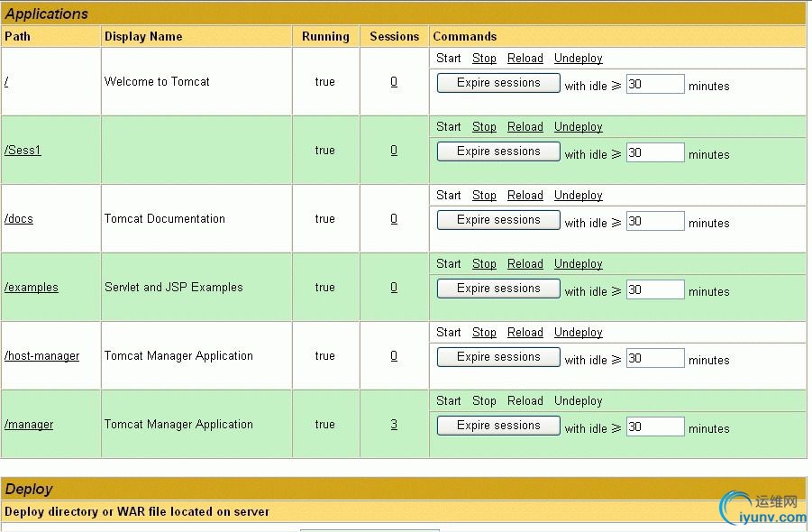Open the /docs path link
Viewport: 812px width, 532px height.
click(x=19, y=218)
